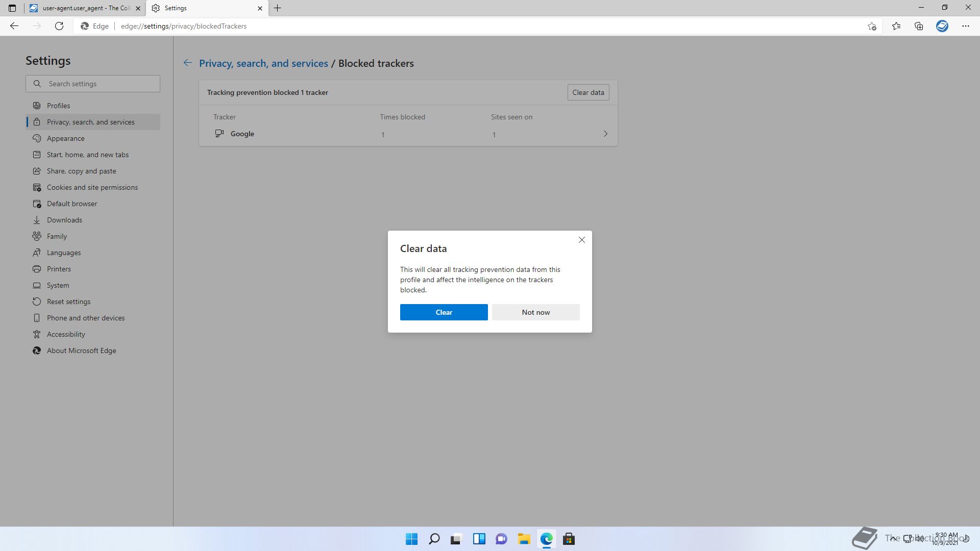Refresh the page with reload icon

(x=59, y=26)
